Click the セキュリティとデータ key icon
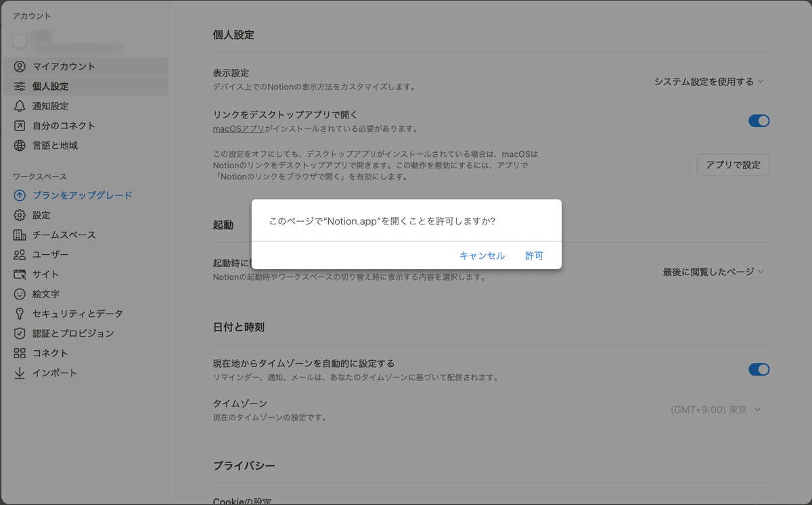Screen dimensions: 812x505 20,314
